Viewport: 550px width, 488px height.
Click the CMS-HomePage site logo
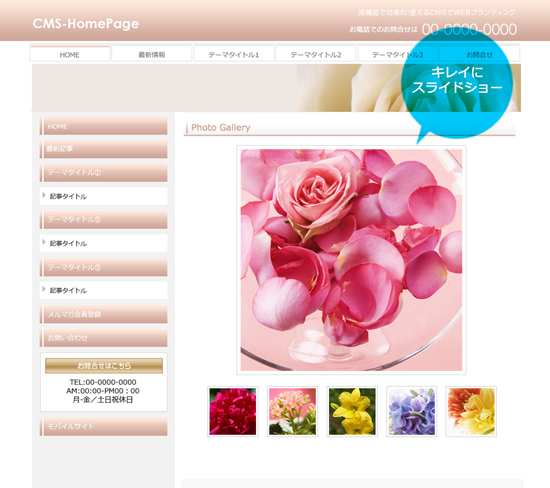[x=86, y=24]
